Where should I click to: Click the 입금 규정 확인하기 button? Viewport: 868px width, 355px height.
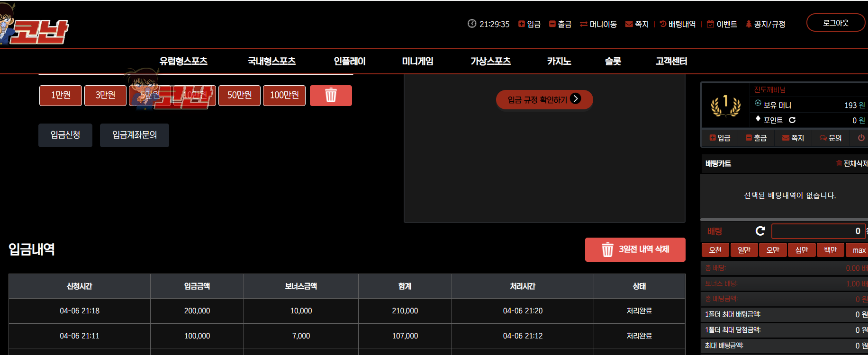click(x=544, y=99)
